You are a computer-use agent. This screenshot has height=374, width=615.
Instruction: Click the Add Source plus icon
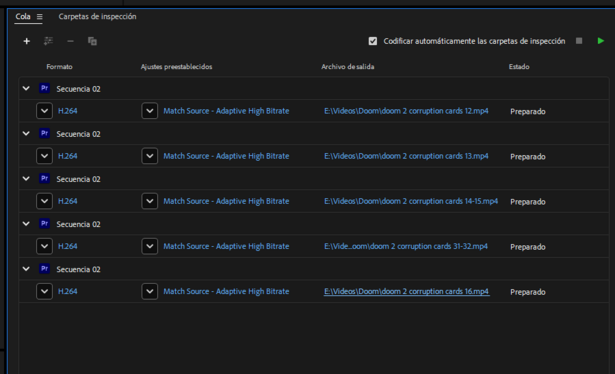point(26,41)
